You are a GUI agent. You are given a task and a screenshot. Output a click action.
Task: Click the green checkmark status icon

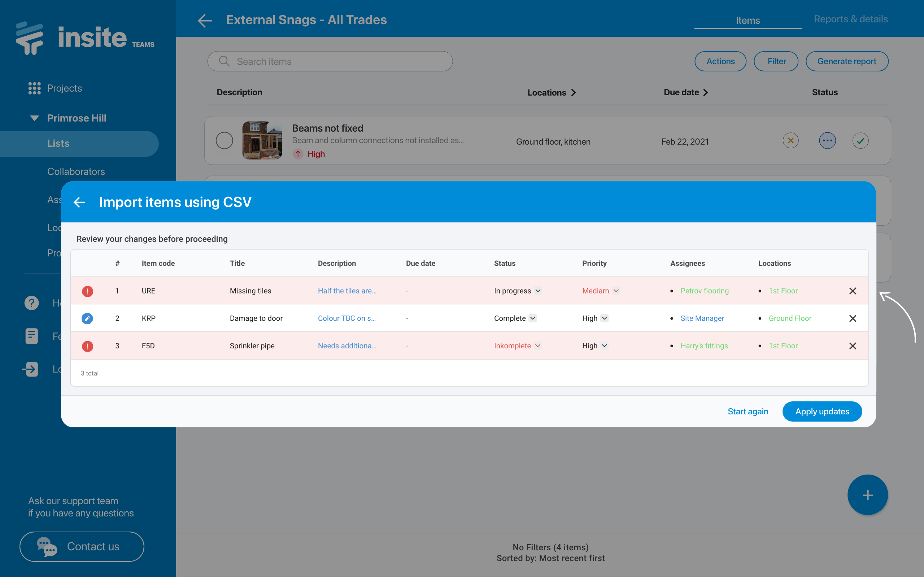(x=860, y=141)
